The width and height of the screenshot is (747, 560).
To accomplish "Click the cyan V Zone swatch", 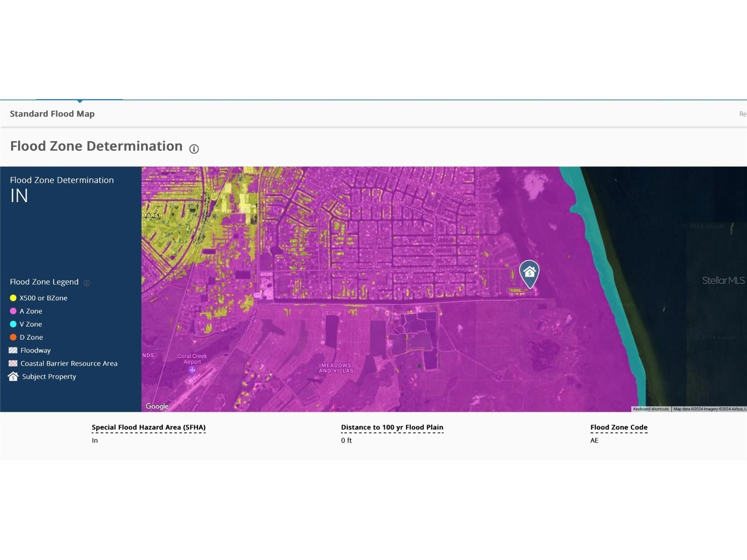I will [x=13, y=324].
